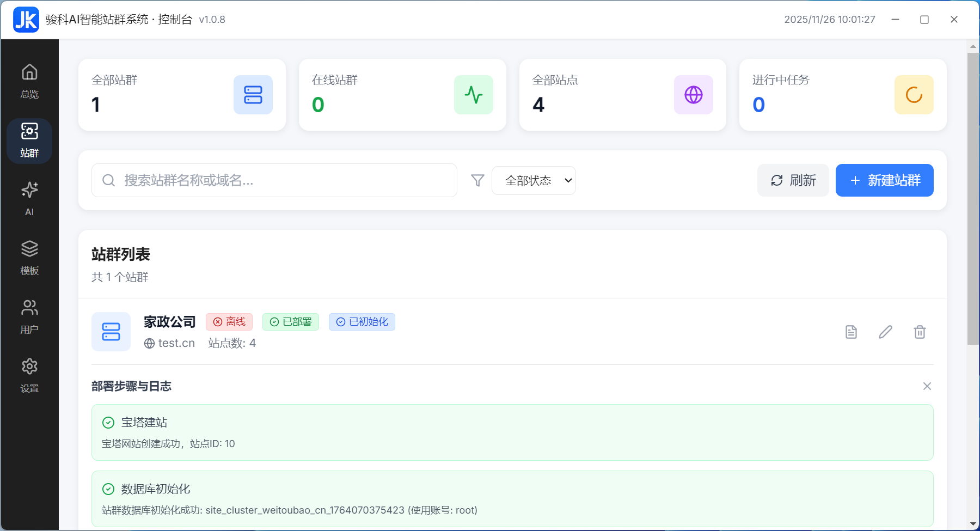This screenshot has height=531, width=980.
Task: Click the 全部站点 statistics card
Action: point(622,95)
